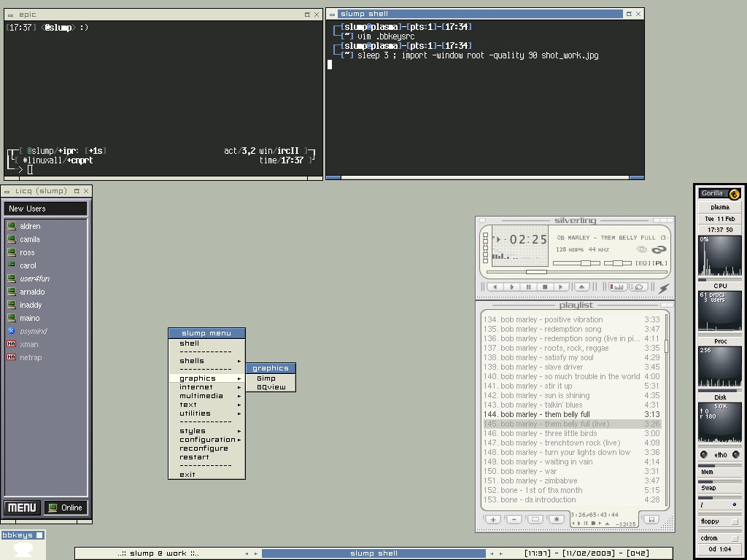Select Gimp from the graphics submenu

click(266, 378)
